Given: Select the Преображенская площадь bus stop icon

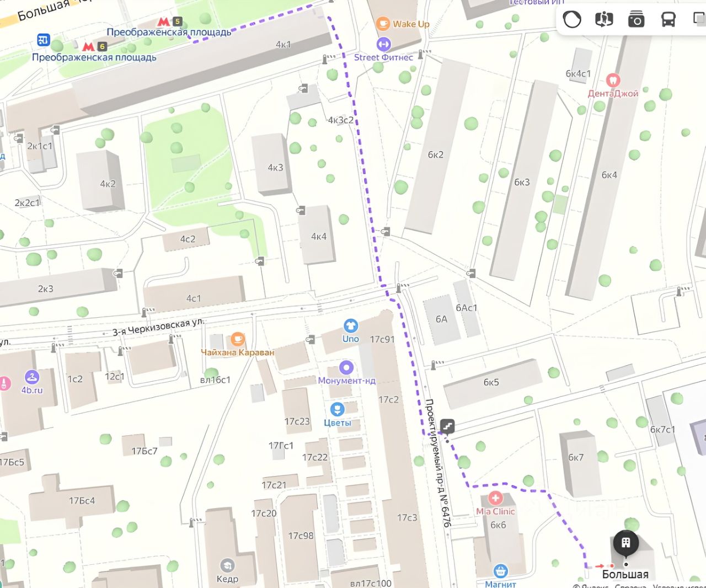Looking at the screenshot, I should coord(44,40).
